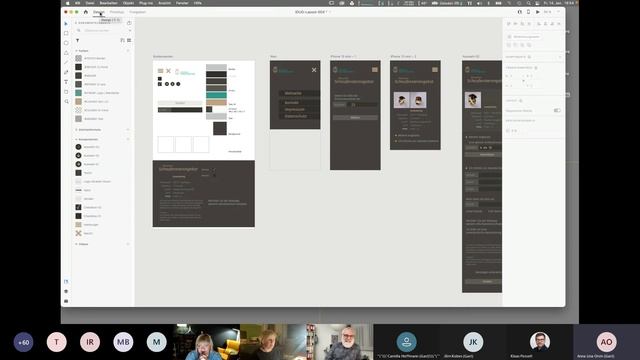
Task: Click the sort icon in library panel
Action: point(122,40)
